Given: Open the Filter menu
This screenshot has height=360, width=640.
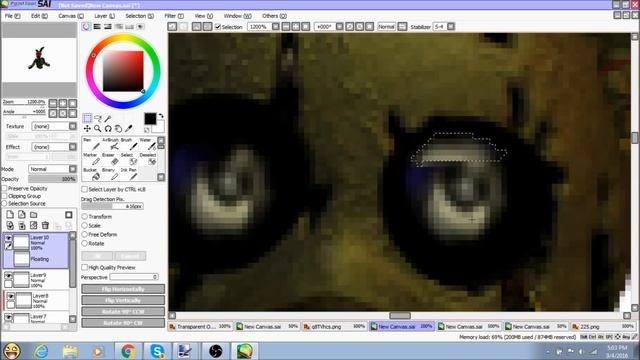Looking at the screenshot, I should click(x=174, y=16).
